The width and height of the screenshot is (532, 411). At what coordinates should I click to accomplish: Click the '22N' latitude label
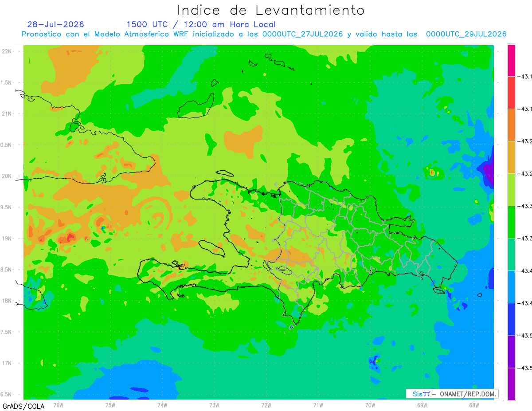point(7,51)
